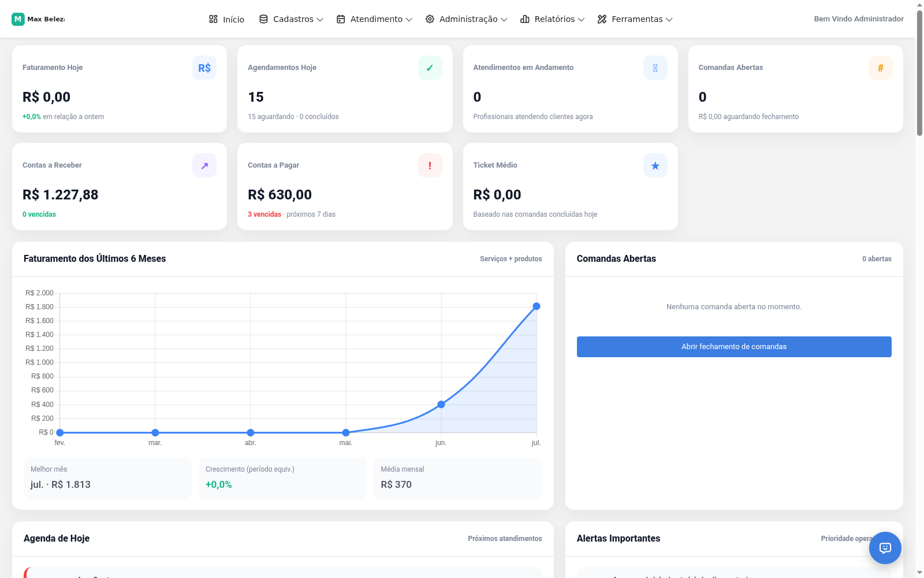Click Abrir fechamento de comandas button
The width and height of the screenshot is (924, 578).
point(734,347)
